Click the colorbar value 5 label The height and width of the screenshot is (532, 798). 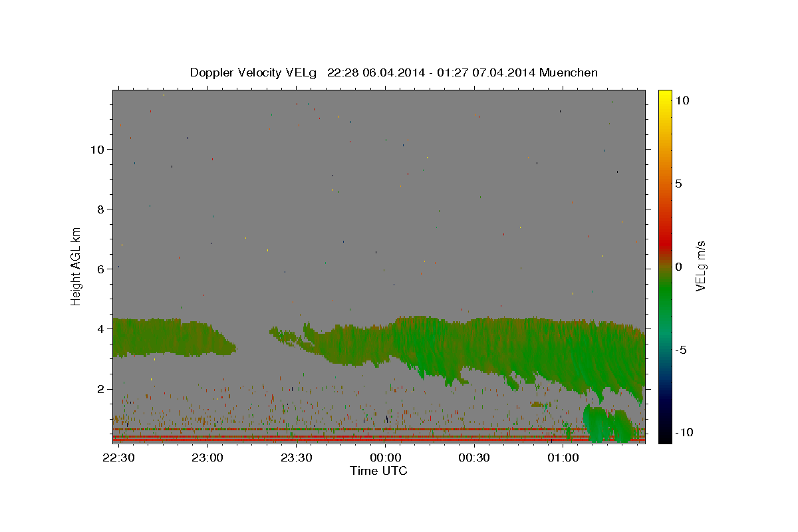[678, 184]
